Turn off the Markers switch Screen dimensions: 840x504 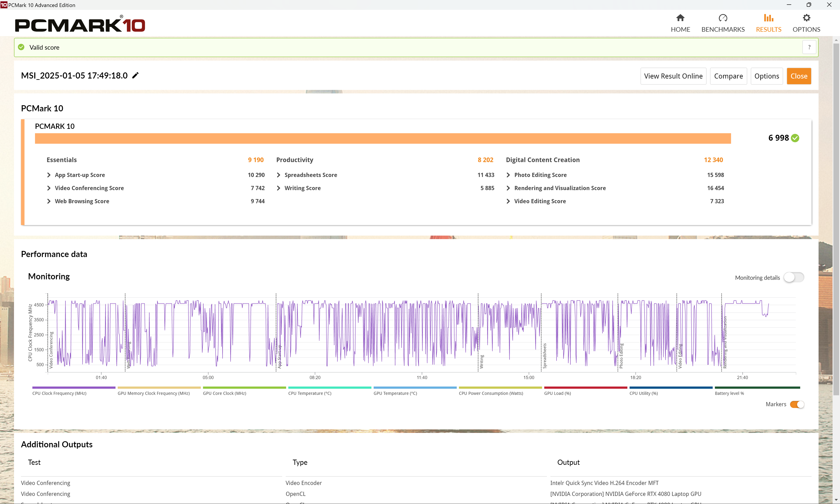tap(797, 404)
